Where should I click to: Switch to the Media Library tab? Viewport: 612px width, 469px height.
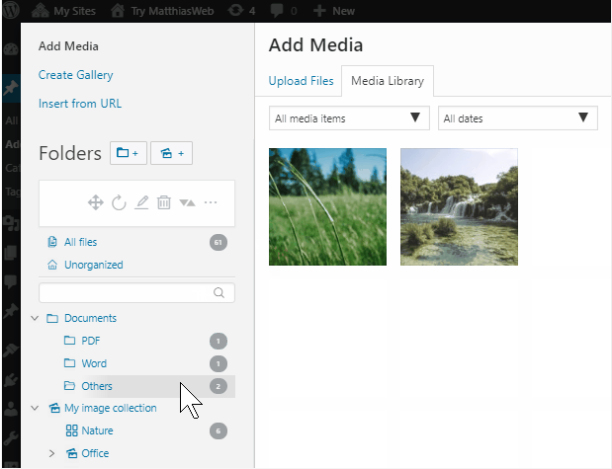387,81
